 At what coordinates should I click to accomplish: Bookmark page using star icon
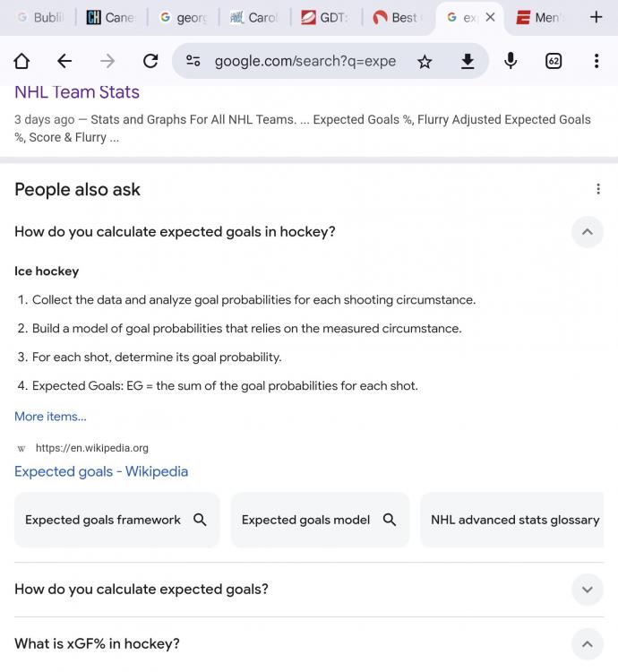point(425,61)
